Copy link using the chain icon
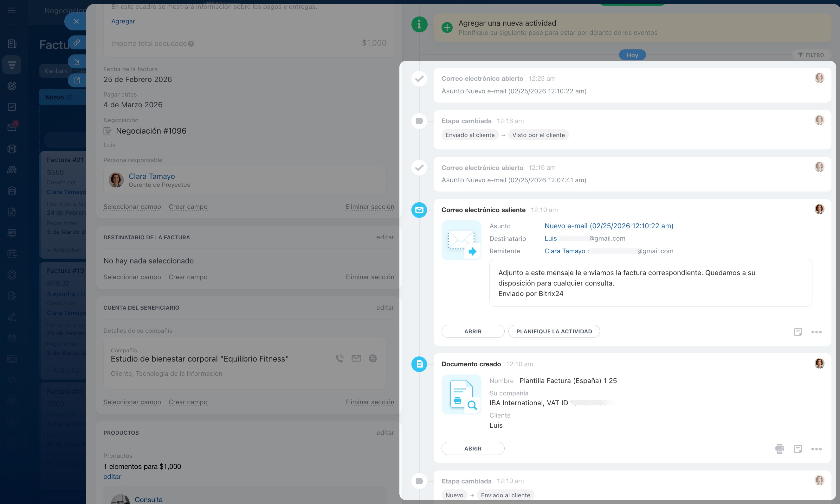The width and height of the screenshot is (840, 504). (76, 42)
